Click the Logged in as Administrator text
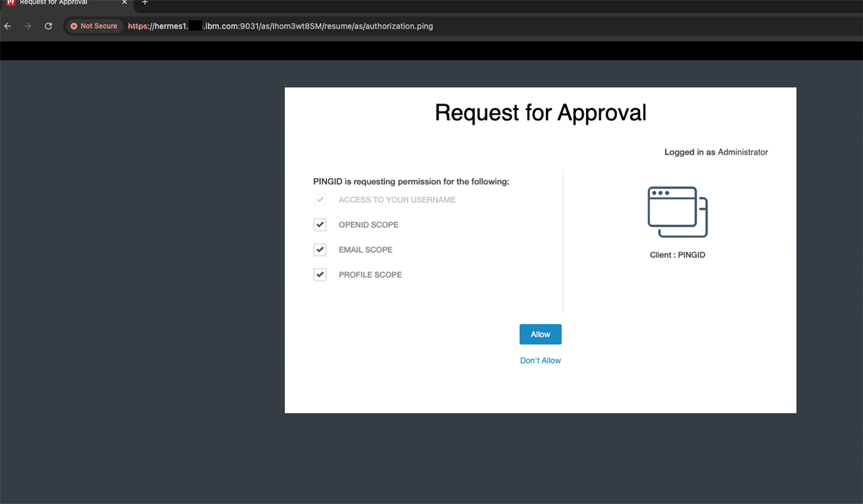Viewport: 863px width, 504px height. (716, 152)
